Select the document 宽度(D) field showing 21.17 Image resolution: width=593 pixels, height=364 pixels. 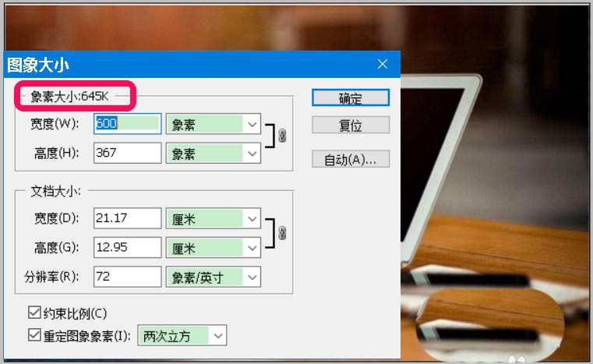pos(127,219)
